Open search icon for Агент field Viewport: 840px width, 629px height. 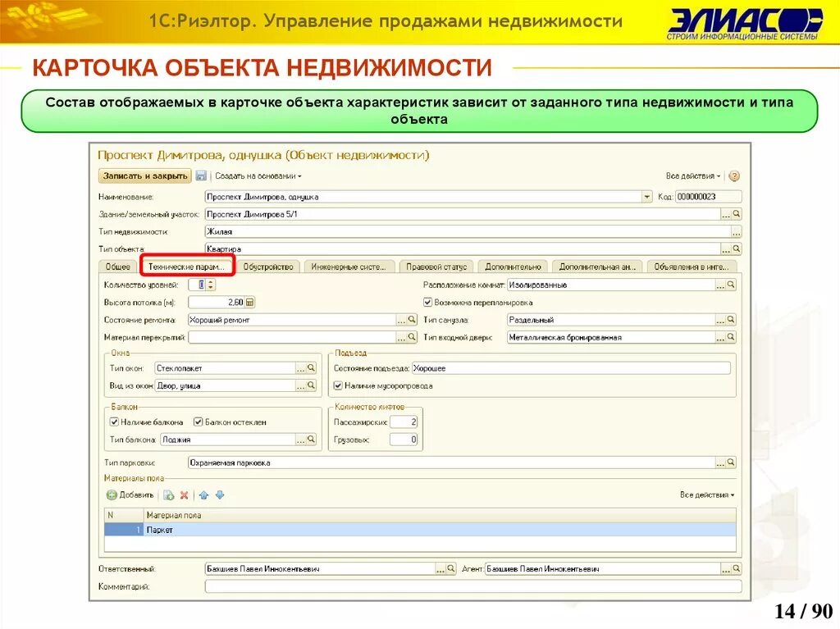737,568
